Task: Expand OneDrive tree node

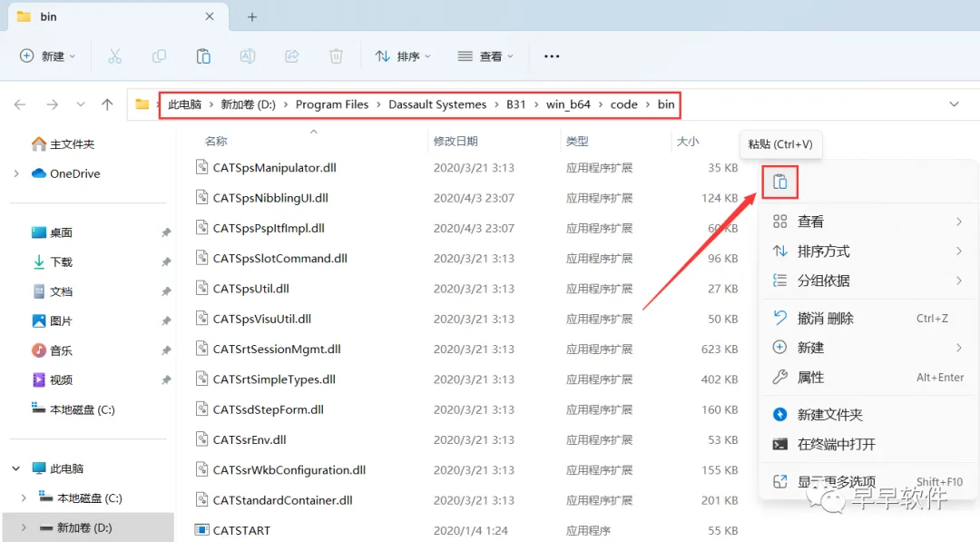Action: [16, 173]
